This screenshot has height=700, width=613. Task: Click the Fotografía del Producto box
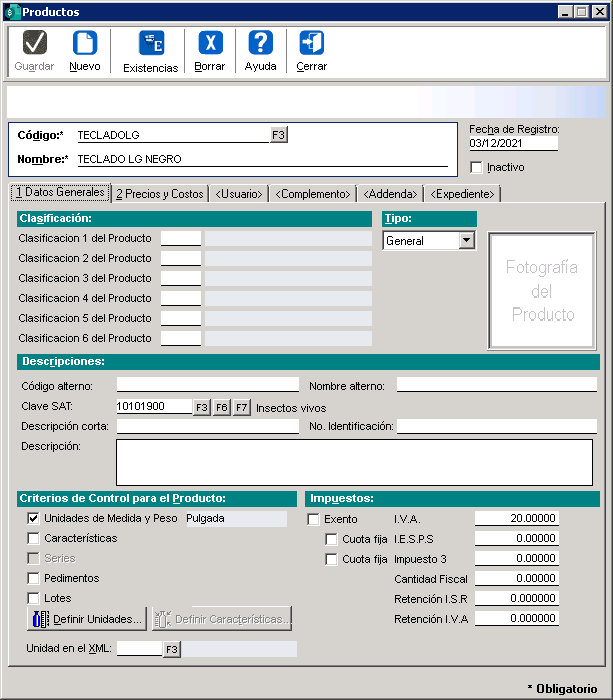click(x=542, y=291)
